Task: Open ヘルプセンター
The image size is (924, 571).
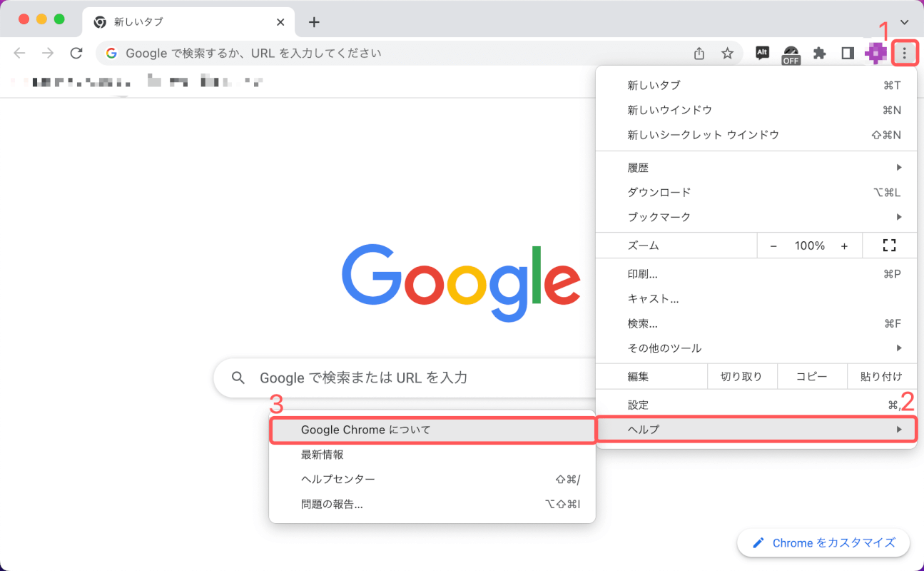Action: point(432,479)
